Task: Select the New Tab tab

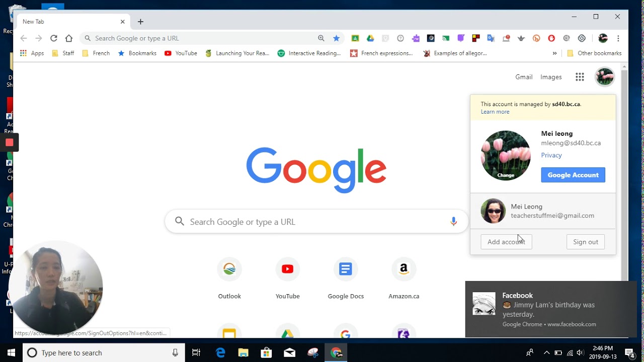Action: pos(73,22)
